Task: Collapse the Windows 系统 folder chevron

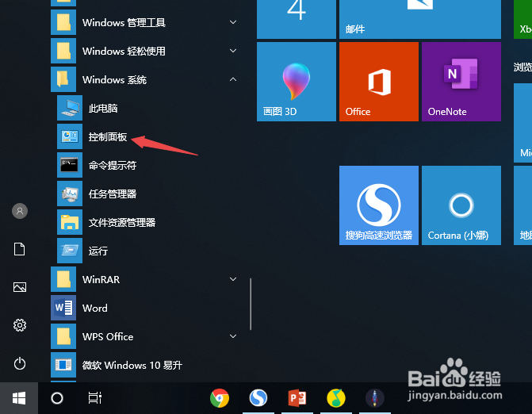Action: (x=233, y=79)
